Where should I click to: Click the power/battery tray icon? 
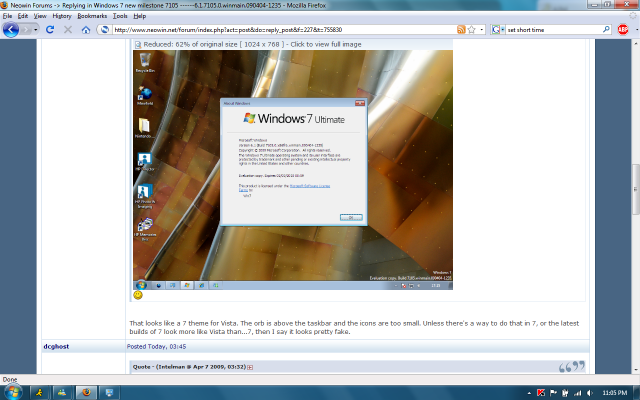(x=565, y=393)
